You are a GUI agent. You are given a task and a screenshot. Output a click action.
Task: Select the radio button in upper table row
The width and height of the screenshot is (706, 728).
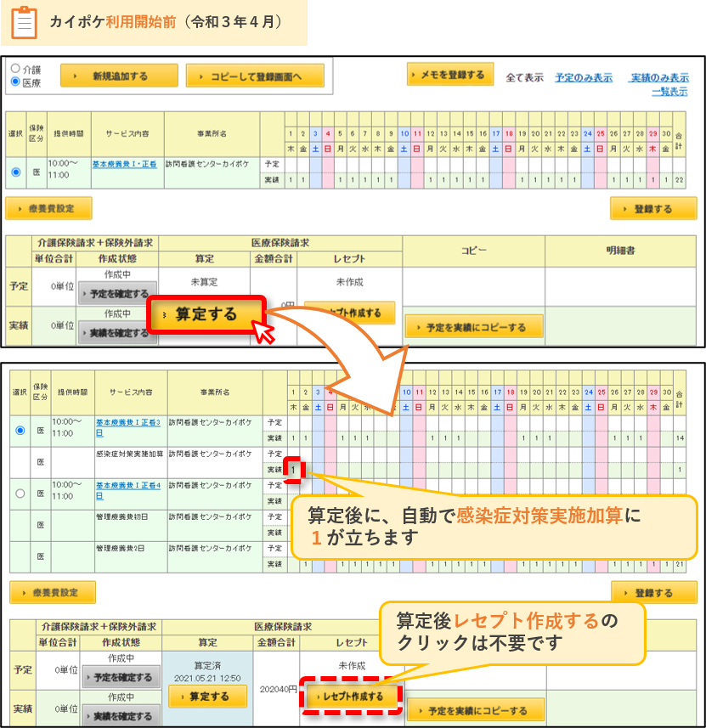click(16, 172)
